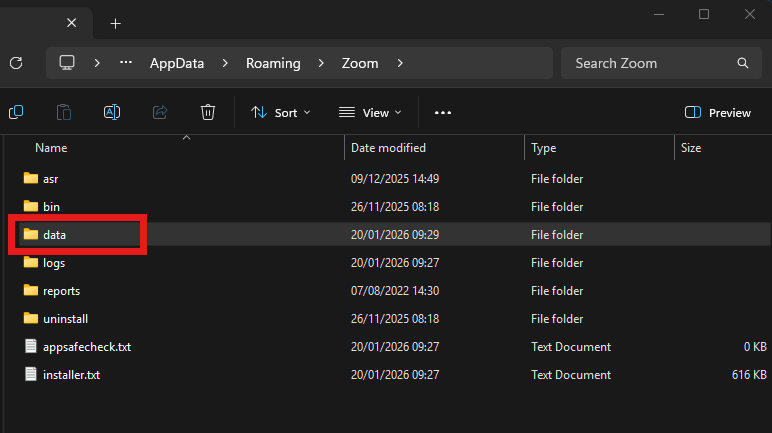Sort by Date modified column header
The height and width of the screenshot is (433, 772).
pyautogui.click(x=388, y=148)
